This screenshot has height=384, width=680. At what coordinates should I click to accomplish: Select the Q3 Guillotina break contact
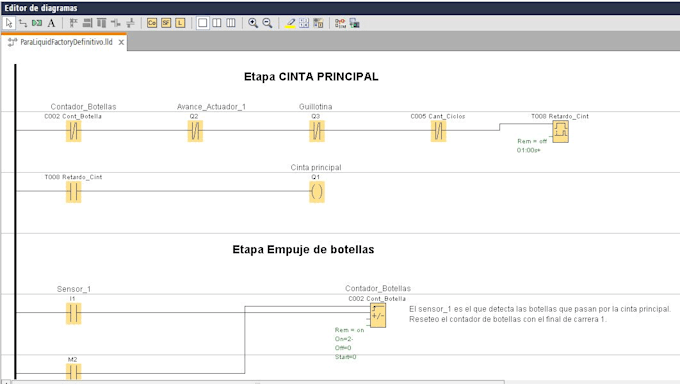pos(317,131)
